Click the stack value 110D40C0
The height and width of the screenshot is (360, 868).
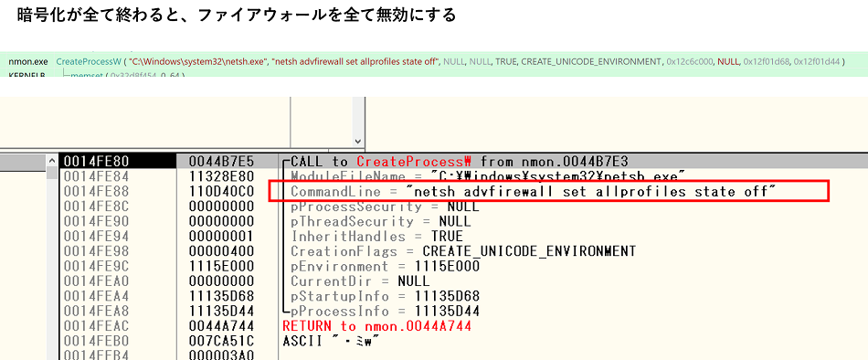(x=221, y=192)
